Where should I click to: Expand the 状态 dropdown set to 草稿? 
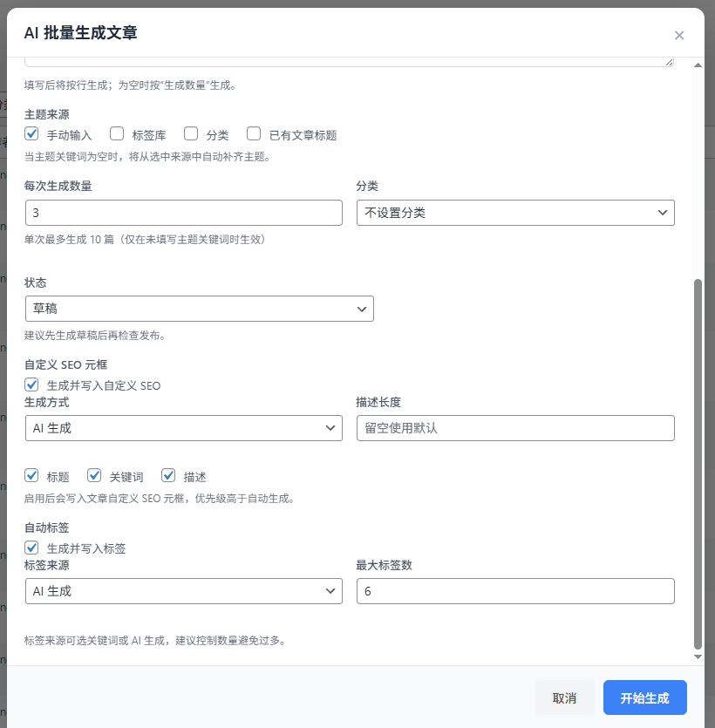(x=199, y=309)
